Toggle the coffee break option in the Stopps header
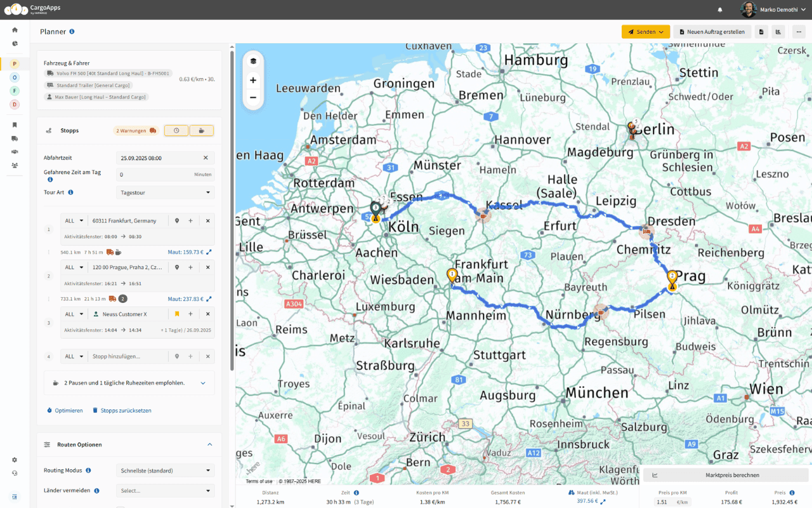812x508 pixels. 202,130
